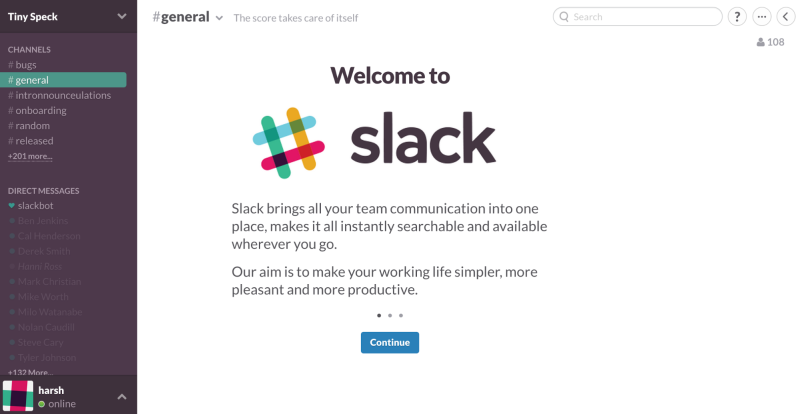
Task: Click the magnifier icon in search box
Action: 564,17
